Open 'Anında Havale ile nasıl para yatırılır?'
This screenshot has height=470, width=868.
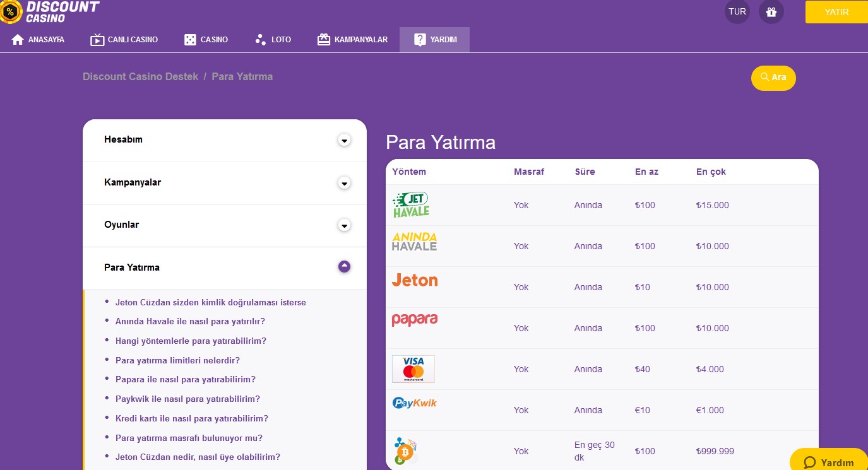pos(190,321)
